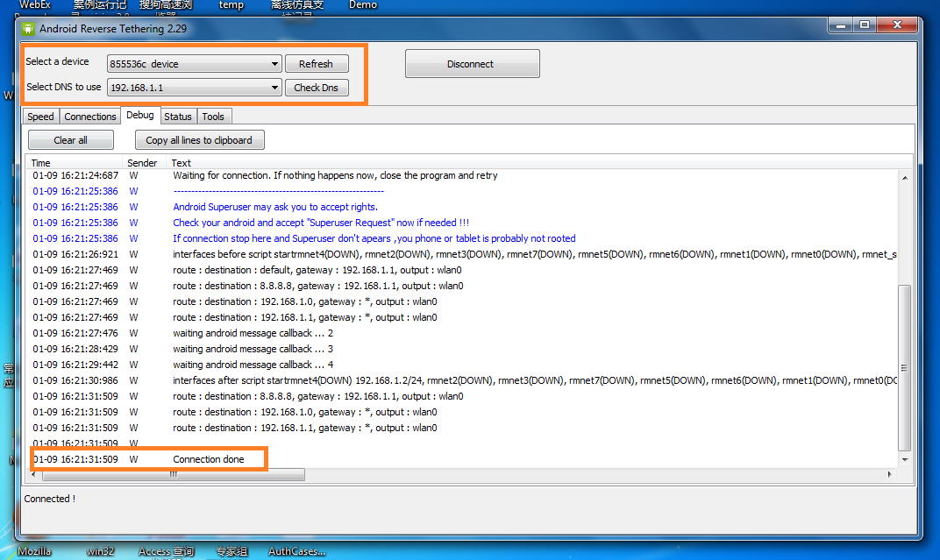940x560 pixels.
Task: Click the vertical scrollbar thumb
Action: [905, 368]
